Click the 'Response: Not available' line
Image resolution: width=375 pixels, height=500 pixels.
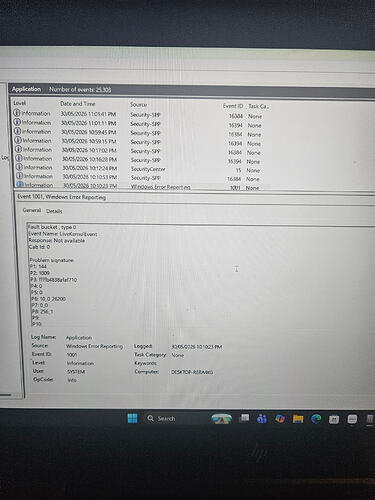coord(57,240)
